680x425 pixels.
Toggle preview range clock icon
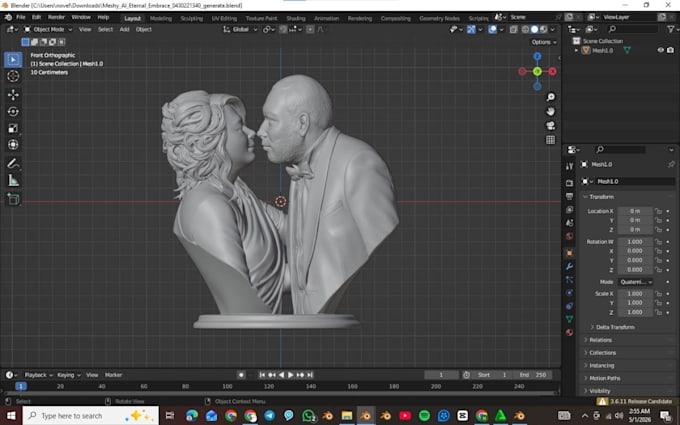pos(466,375)
